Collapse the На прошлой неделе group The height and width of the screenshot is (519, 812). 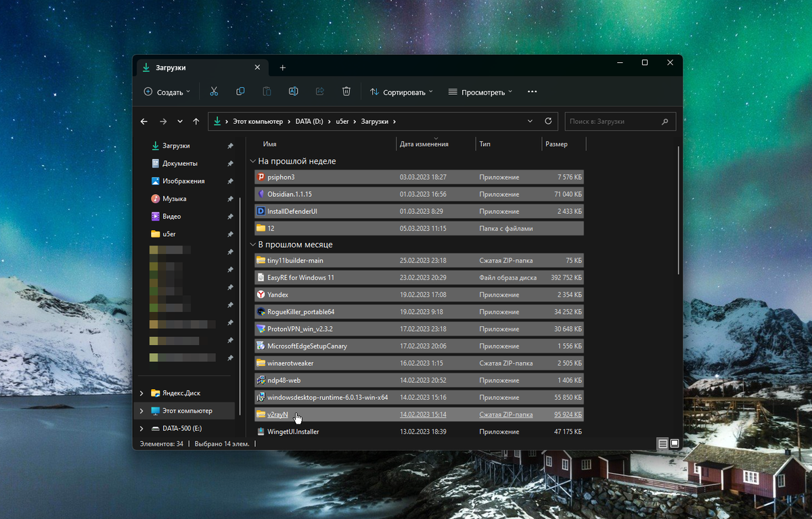pyautogui.click(x=253, y=162)
